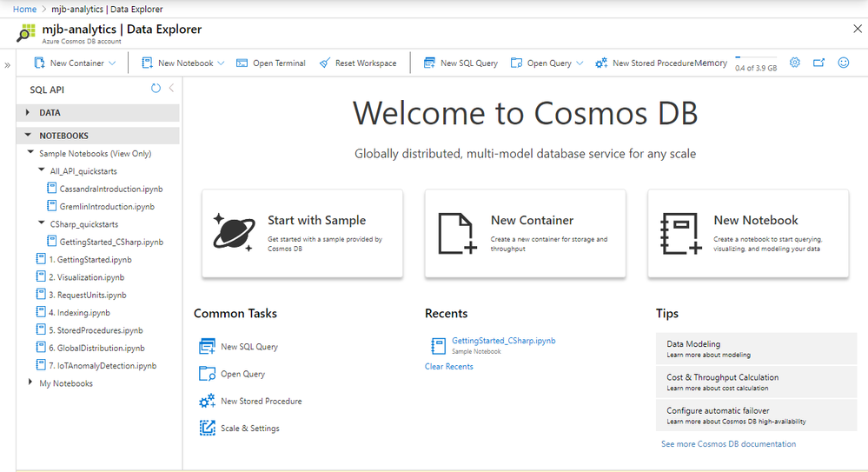868x472 pixels.
Task: Open Terminal from the toolbar
Action: click(272, 63)
